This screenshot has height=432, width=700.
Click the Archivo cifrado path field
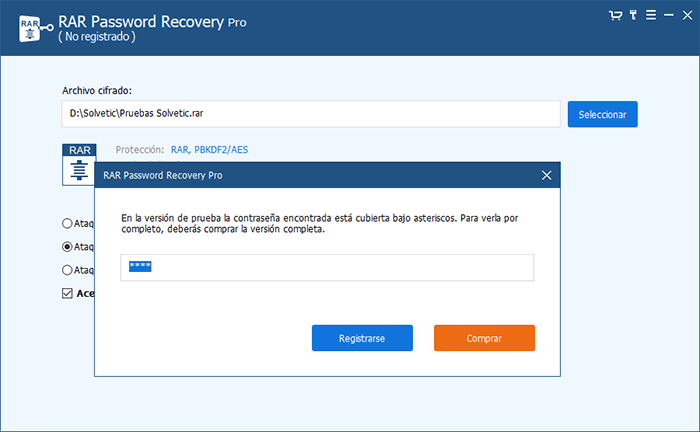tap(311, 114)
